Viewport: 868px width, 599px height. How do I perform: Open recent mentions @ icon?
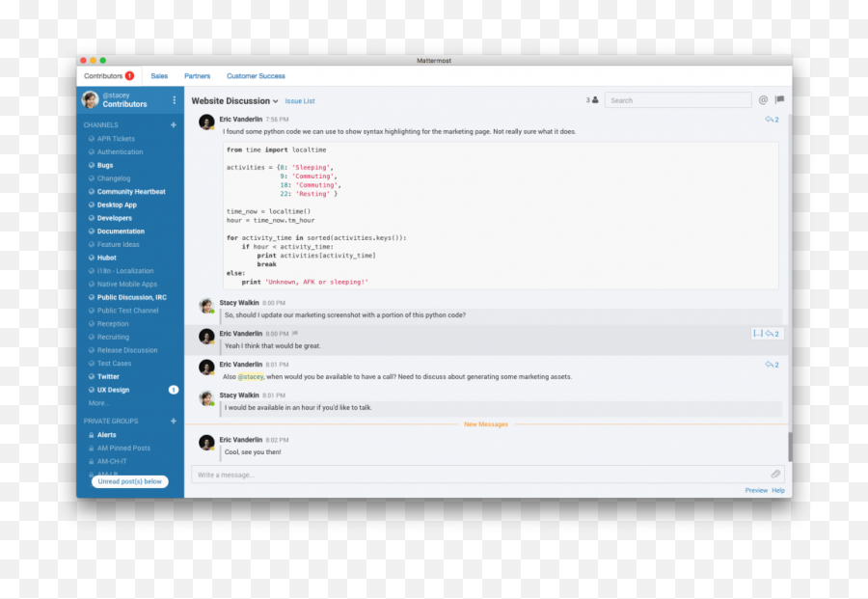point(764,100)
